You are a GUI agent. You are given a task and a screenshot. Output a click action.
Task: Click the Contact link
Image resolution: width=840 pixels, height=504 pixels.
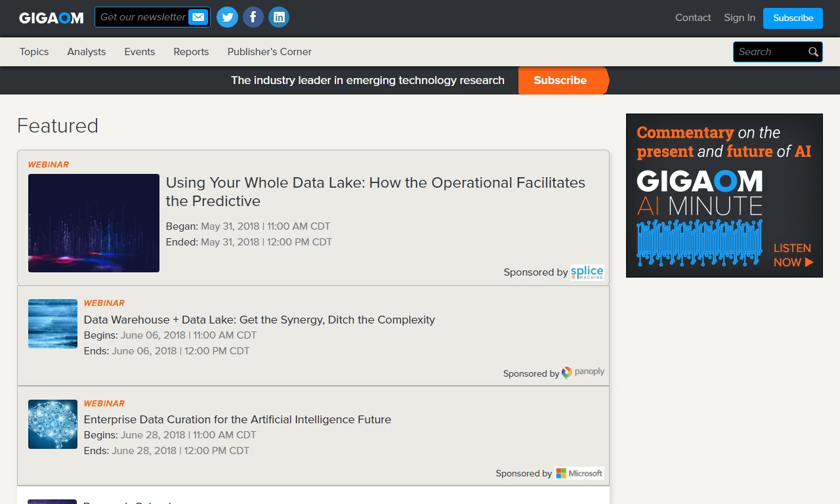click(693, 18)
